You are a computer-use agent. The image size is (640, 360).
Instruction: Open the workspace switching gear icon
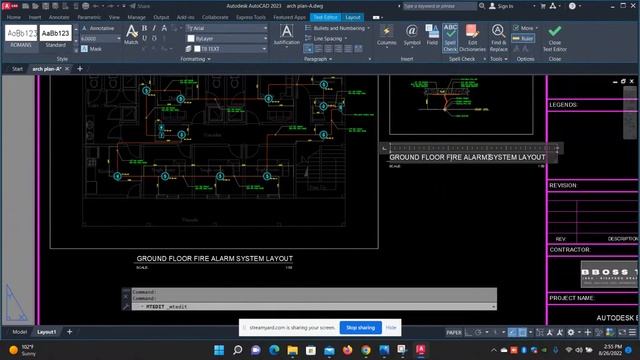pos(571,332)
